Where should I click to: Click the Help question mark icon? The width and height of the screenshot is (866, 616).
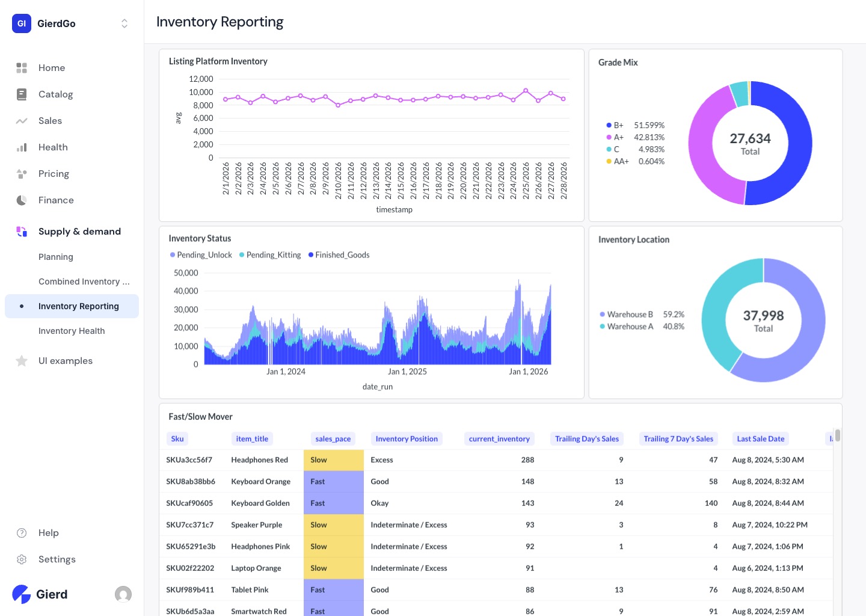[22, 533]
